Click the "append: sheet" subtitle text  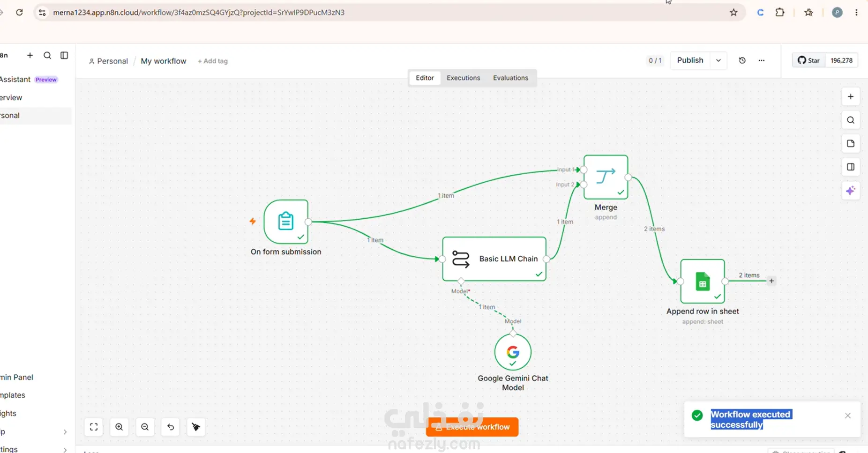pos(703,322)
